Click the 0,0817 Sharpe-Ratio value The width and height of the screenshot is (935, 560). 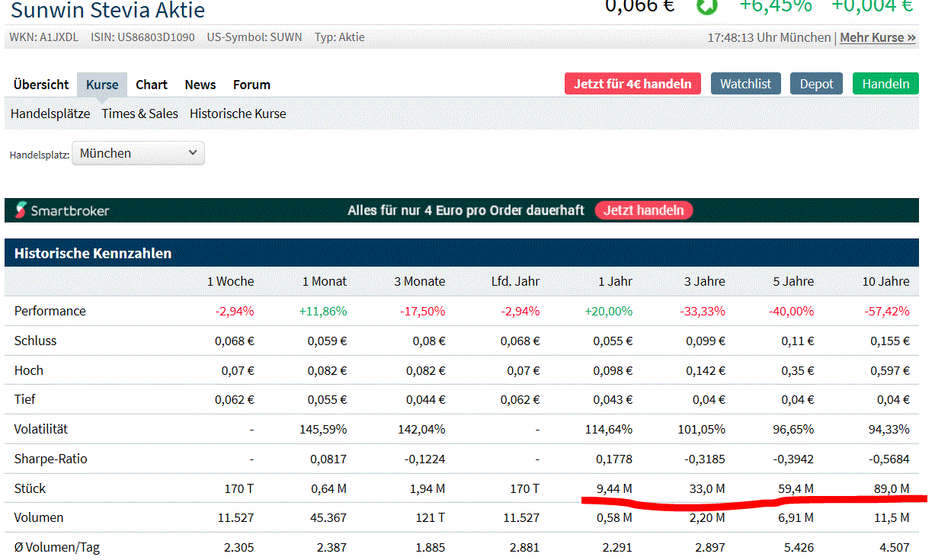pos(328,459)
